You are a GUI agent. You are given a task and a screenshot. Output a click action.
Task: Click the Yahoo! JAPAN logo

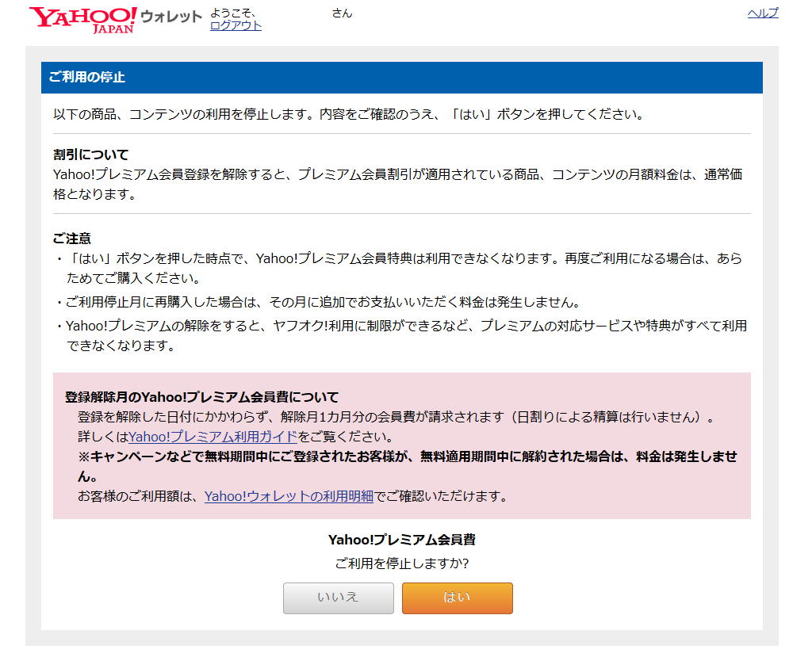pyautogui.click(x=82, y=20)
